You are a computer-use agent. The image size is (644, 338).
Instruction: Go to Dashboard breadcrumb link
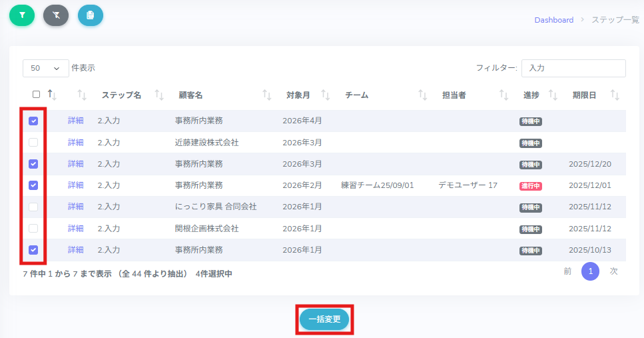point(553,20)
